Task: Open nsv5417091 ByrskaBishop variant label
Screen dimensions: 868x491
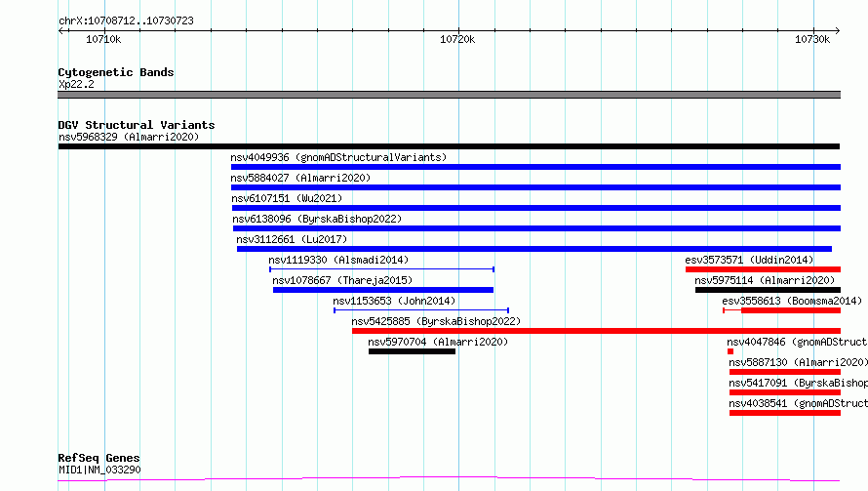Action: click(x=798, y=383)
